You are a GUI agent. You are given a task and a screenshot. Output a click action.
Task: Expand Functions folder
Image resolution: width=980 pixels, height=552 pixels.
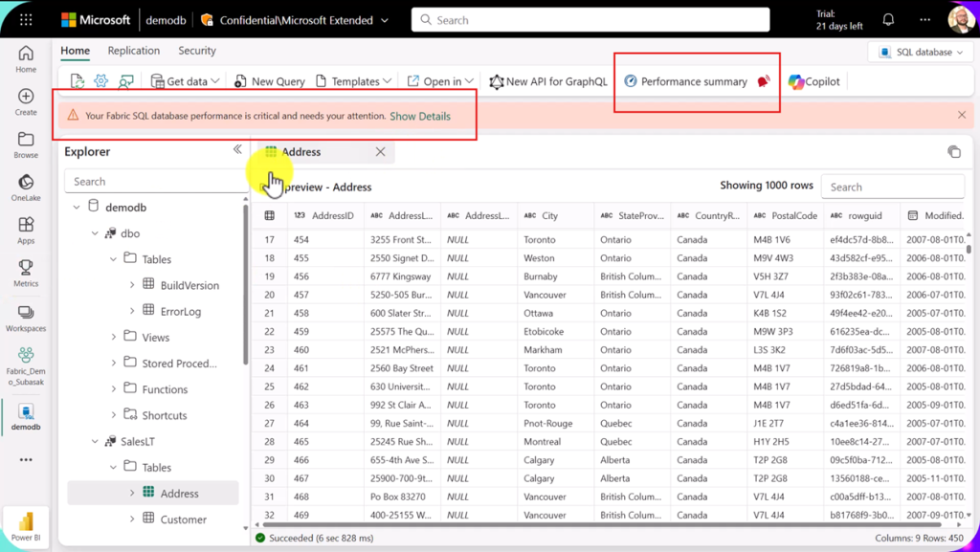[x=114, y=389]
